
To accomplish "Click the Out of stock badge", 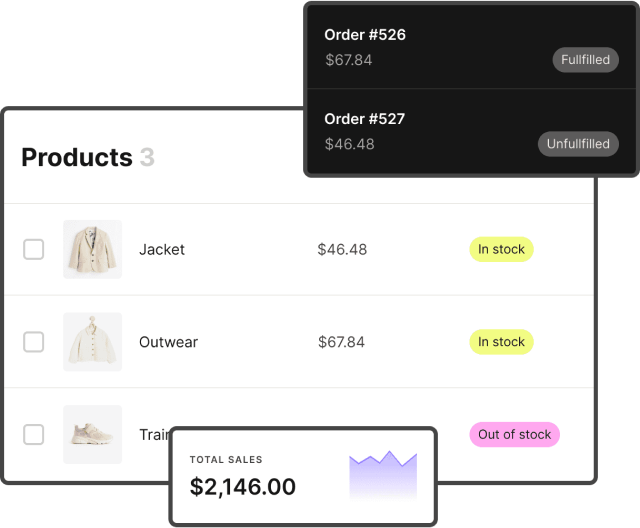I will (514, 434).
